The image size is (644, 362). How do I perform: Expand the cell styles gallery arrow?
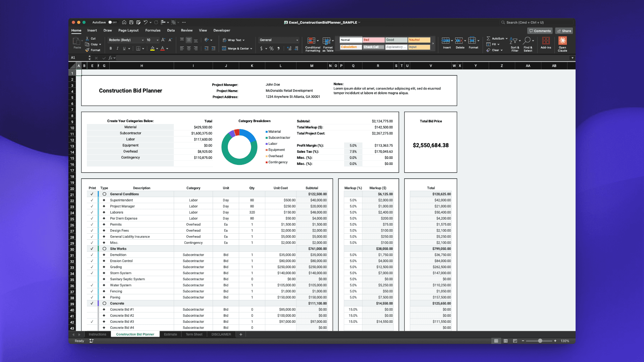[x=433, y=43]
